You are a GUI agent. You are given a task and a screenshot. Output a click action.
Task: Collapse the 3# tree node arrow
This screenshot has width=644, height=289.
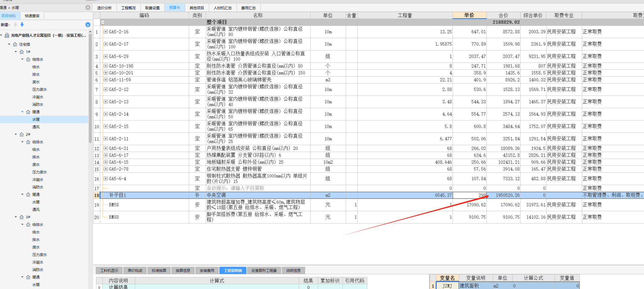pyautogui.click(x=16, y=217)
